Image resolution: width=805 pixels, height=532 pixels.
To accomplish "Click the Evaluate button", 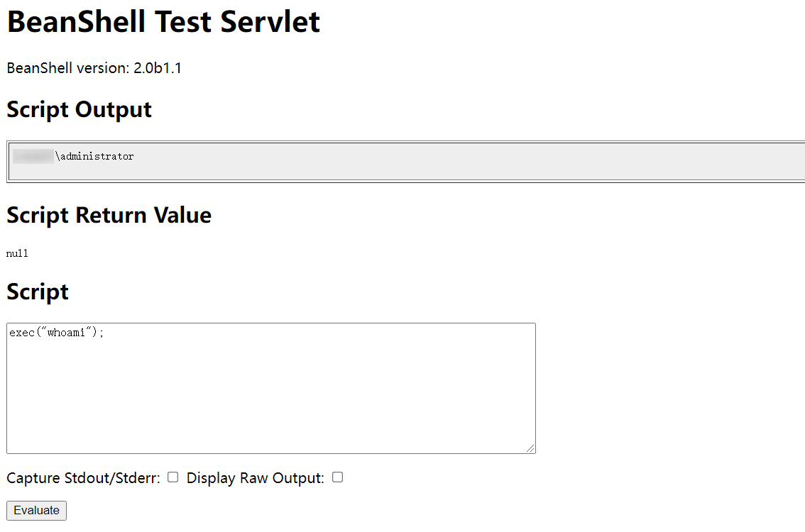I will pyautogui.click(x=36, y=511).
